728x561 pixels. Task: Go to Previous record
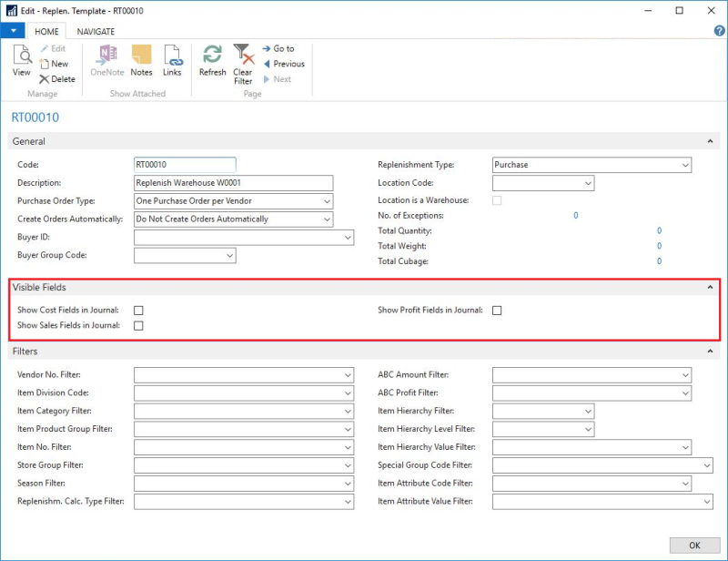point(283,64)
